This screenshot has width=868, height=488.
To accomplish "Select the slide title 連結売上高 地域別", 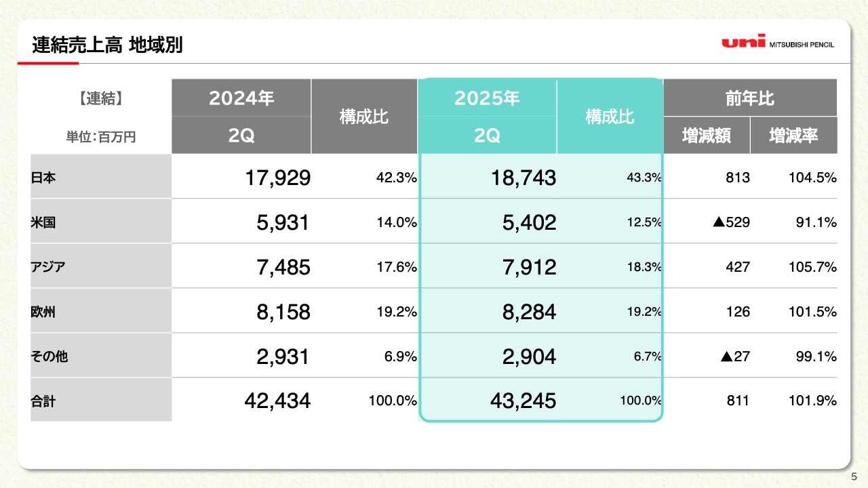I will [x=107, y=45].
